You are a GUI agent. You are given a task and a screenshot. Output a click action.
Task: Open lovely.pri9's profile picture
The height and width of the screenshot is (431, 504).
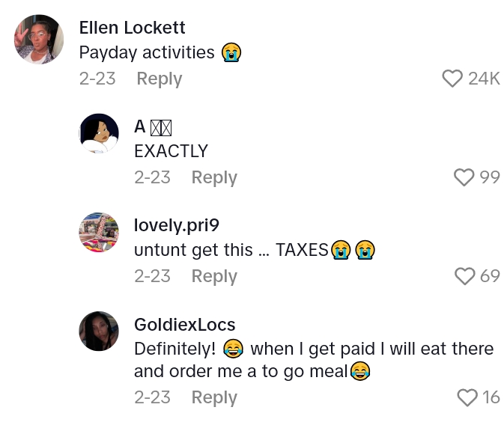99,232
